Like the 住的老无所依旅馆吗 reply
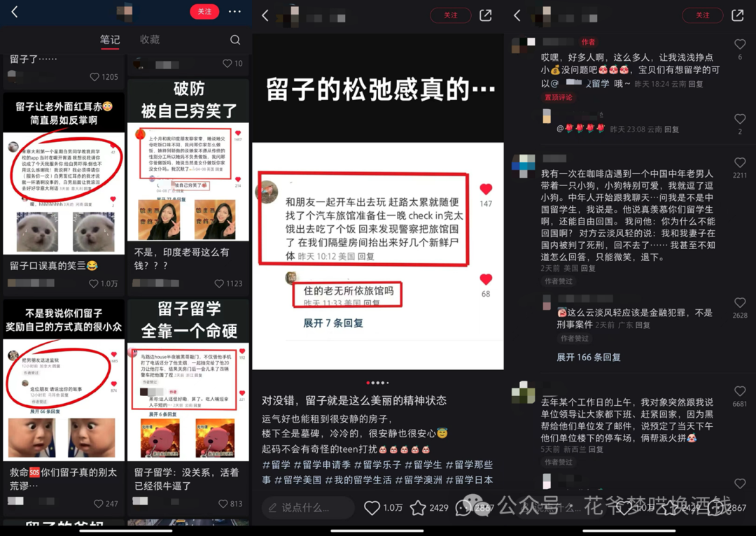This screenshot has width=756, height=536. [x=486, y=279]
